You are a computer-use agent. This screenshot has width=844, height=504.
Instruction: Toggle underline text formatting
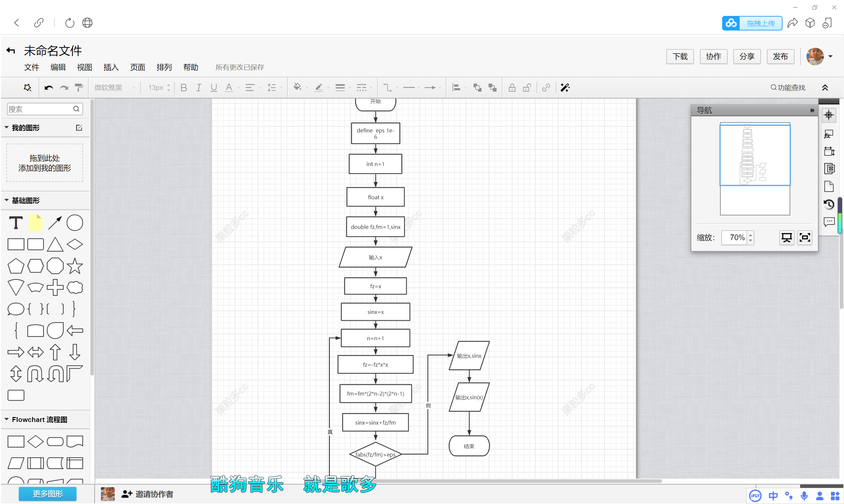click(213, 88)
